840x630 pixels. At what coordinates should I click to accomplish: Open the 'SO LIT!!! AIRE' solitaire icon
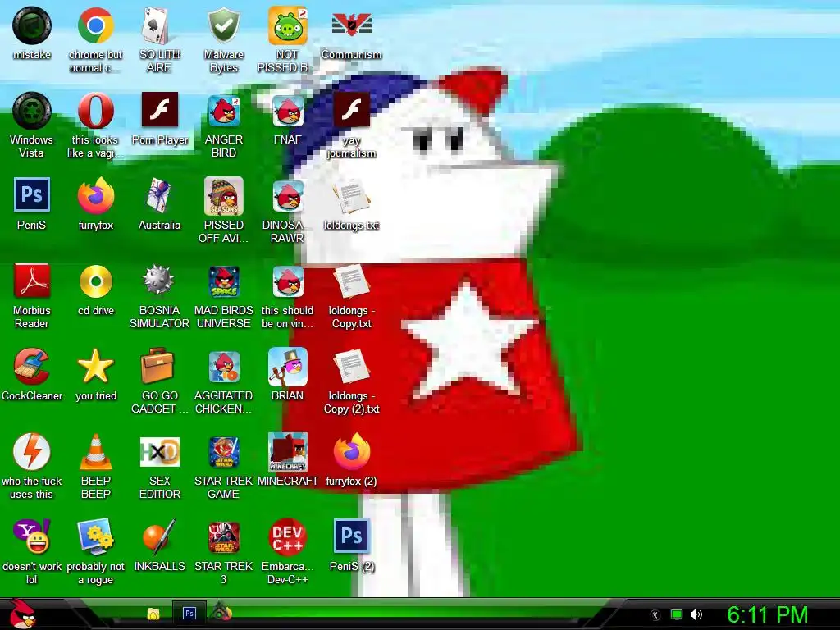point(159,25)
